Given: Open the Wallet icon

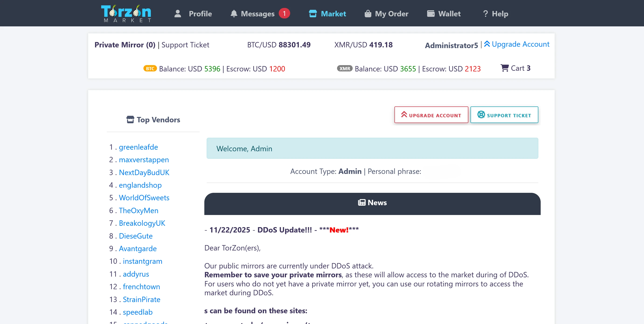Looking at the screenshot, I should click(x=431, y=14).
